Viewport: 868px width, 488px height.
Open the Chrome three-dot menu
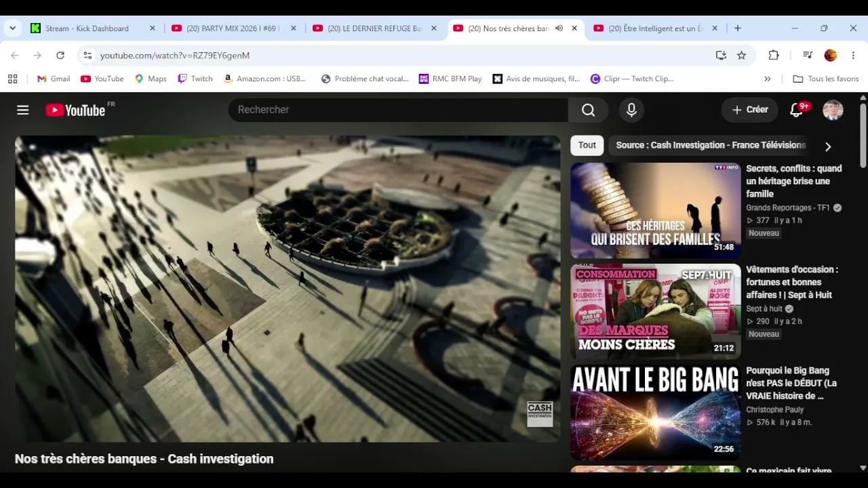(854, 56)
